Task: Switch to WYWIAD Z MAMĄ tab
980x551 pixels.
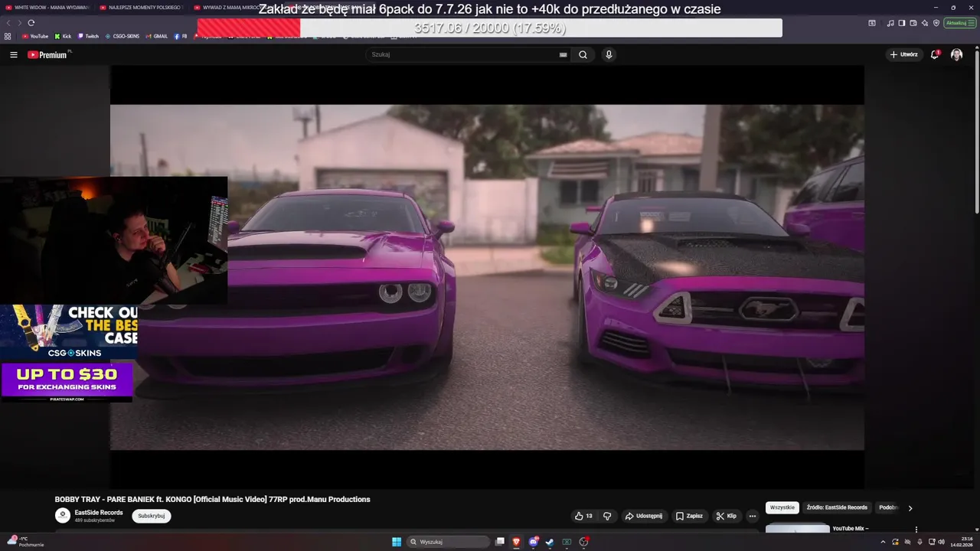Action: 234,7
